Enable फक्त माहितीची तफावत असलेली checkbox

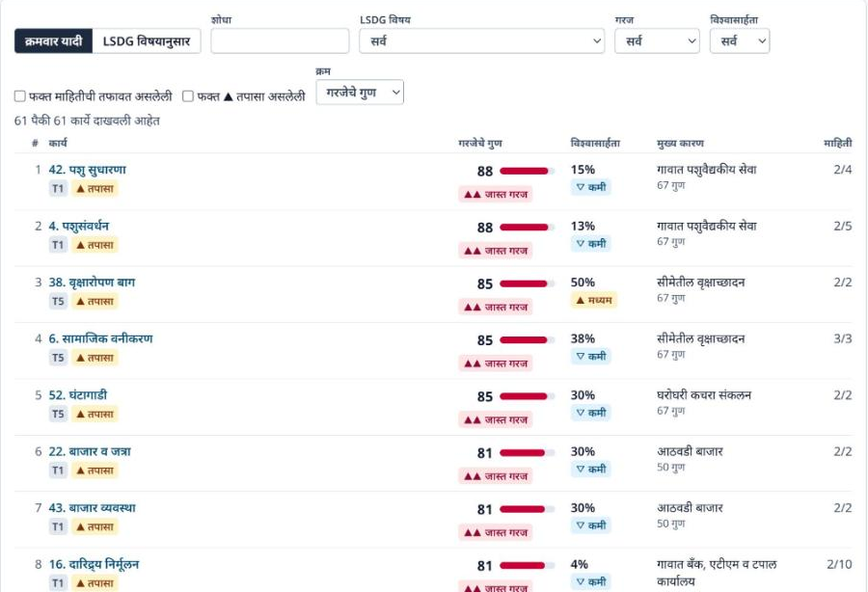tap(20, 96)
